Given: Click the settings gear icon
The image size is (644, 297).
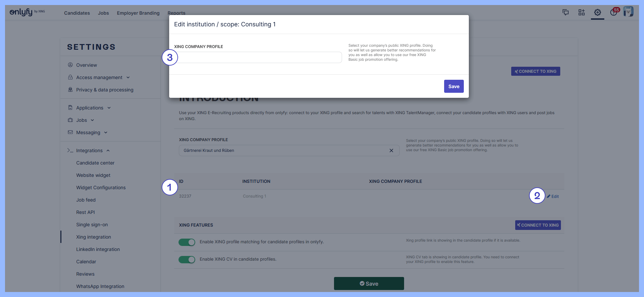Looking at the screenshot, I should tap(597, 12).
